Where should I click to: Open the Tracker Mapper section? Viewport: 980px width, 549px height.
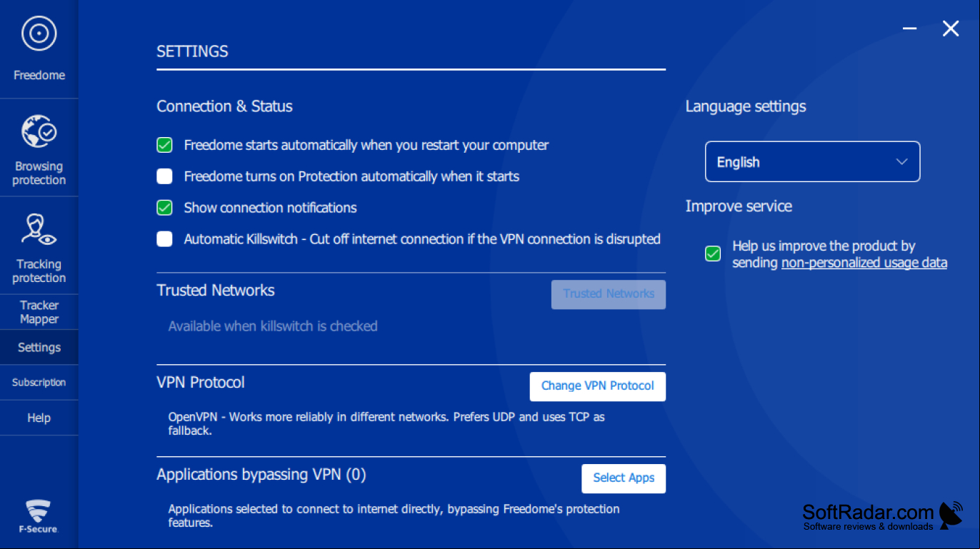coord(39,312)
